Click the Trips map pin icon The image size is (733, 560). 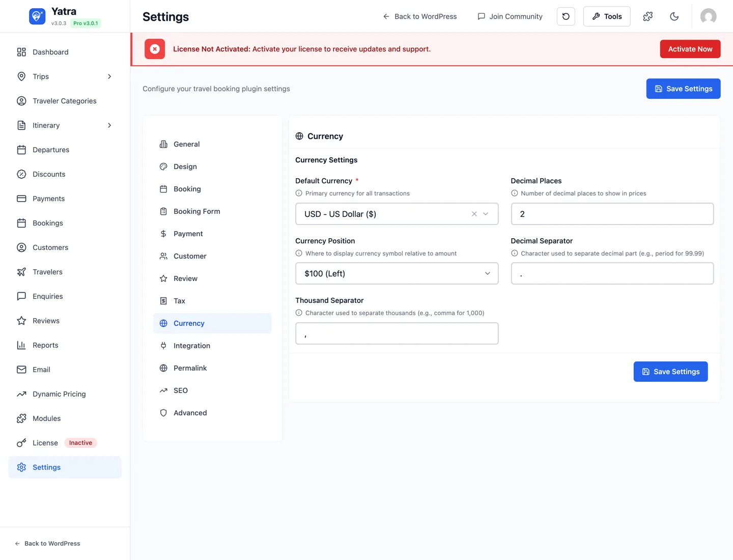click(21, 76)
